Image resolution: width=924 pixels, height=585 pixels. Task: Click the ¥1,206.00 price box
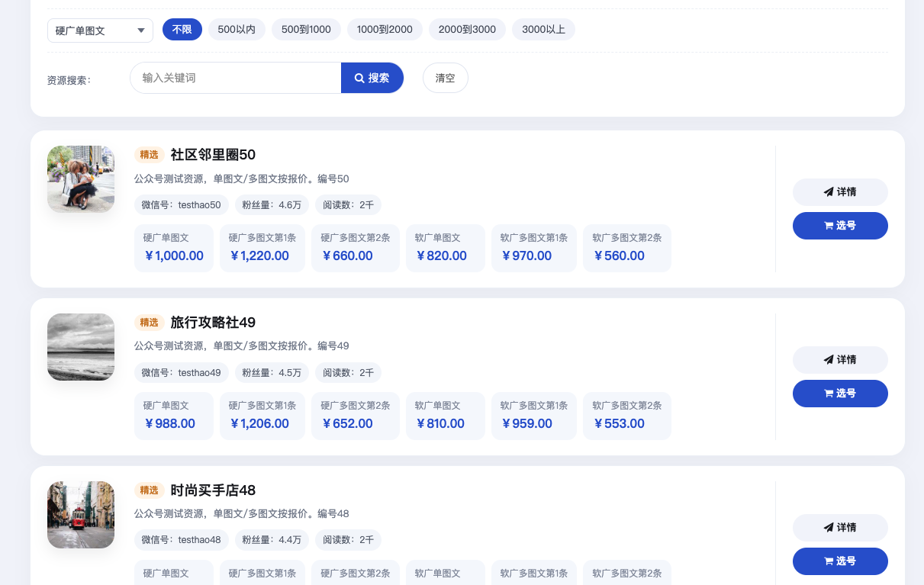point(262,416)
